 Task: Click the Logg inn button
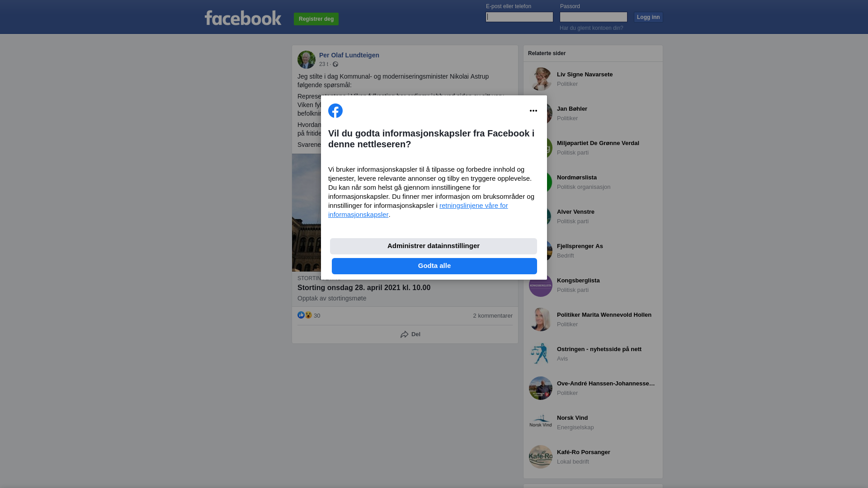[648, 17]
